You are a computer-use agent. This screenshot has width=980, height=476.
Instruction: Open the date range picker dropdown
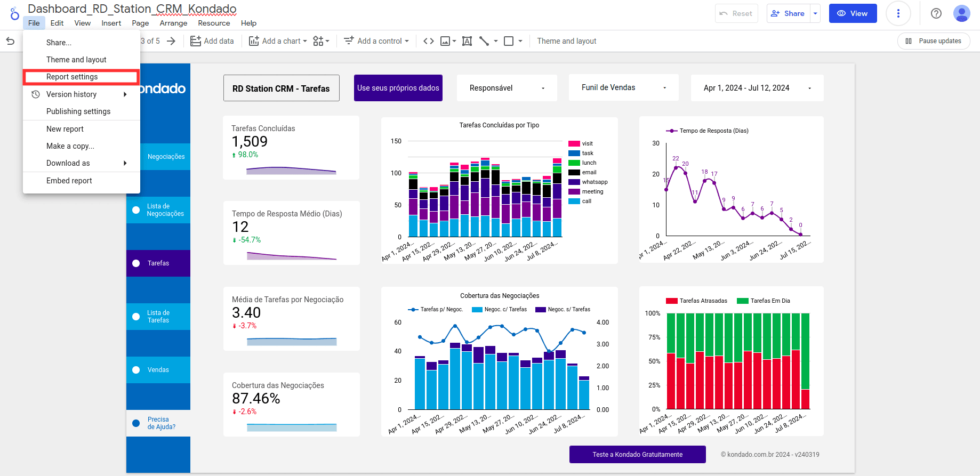[757, 88]
